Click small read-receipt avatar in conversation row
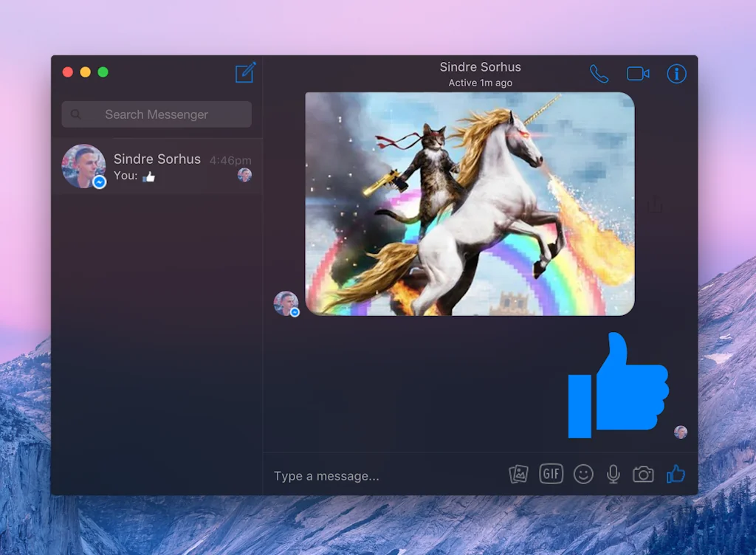This screenshot has height=555, width=756. tap(244, 175)
